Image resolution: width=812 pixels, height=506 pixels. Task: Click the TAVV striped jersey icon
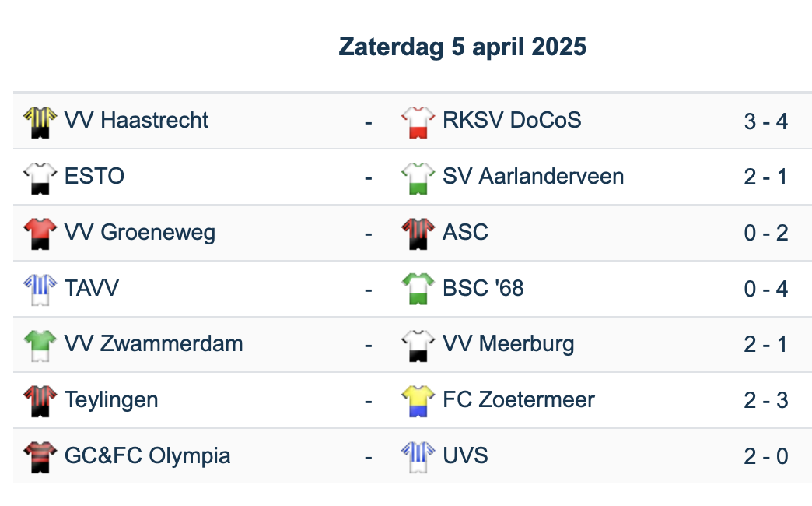[40, 290]
